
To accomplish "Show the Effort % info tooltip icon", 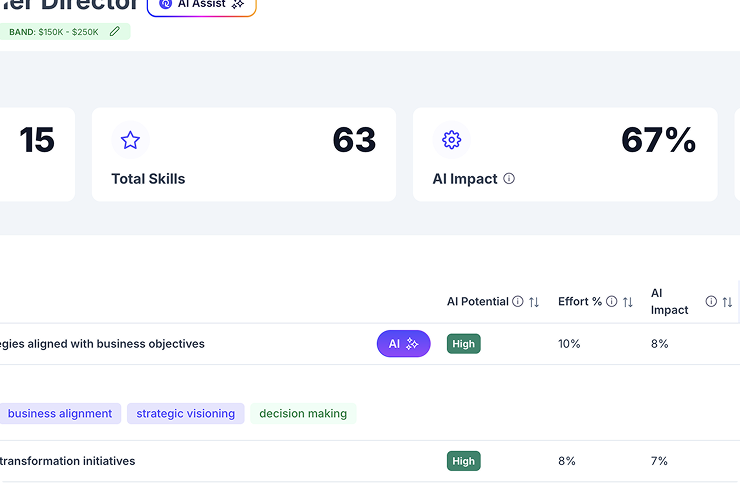I will click(611, 302).
